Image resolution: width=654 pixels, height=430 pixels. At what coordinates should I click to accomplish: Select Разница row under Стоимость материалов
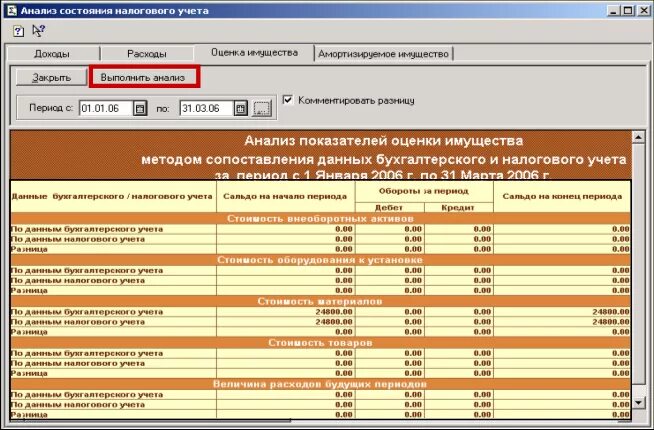(x=320, y=332)
